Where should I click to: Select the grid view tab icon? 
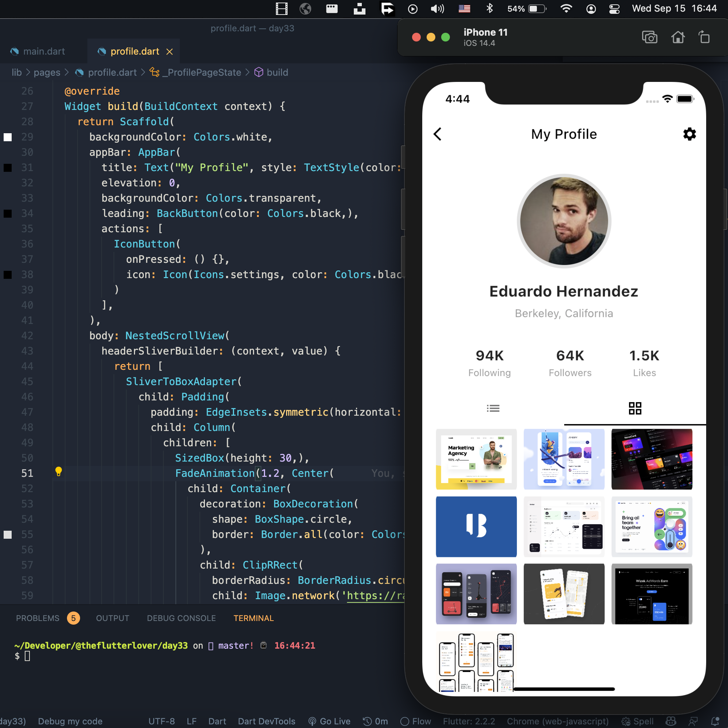pyautogui.click(x=635, y=408)
